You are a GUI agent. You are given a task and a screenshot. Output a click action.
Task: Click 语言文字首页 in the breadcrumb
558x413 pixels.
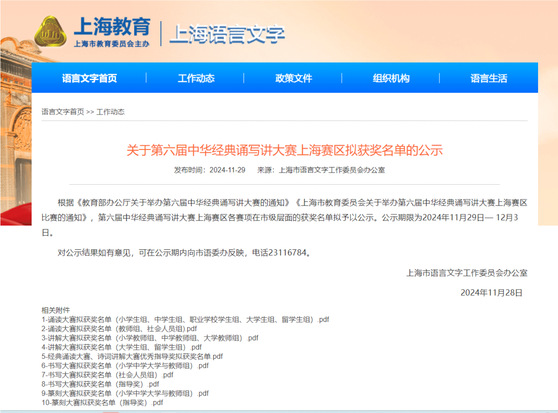point(63,112)
